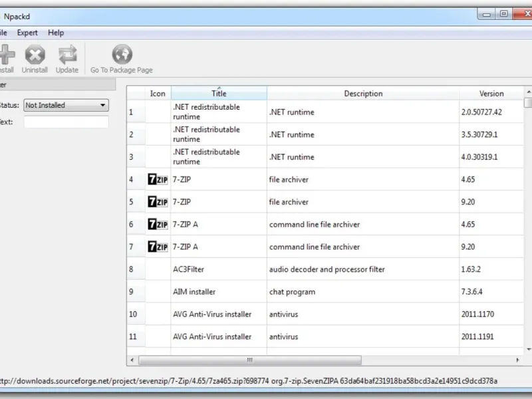Sort by the Version column header
532x399 pixels.
coord(491,93)
